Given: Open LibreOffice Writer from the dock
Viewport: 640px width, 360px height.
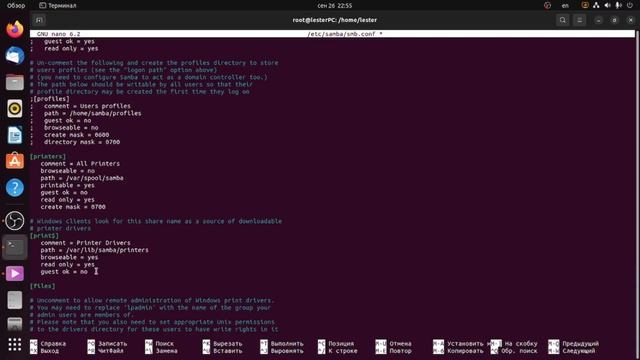Looking at the screenshot, I should tap(15, 135).
